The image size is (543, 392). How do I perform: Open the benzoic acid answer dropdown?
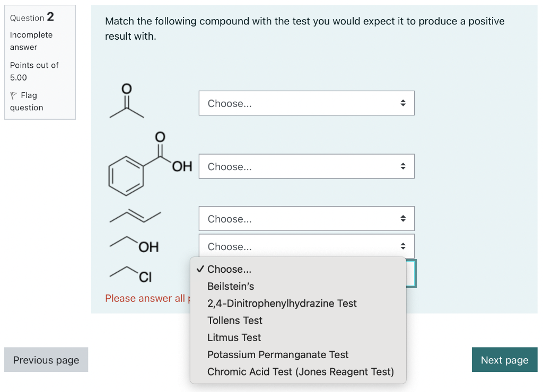[306, 166]
